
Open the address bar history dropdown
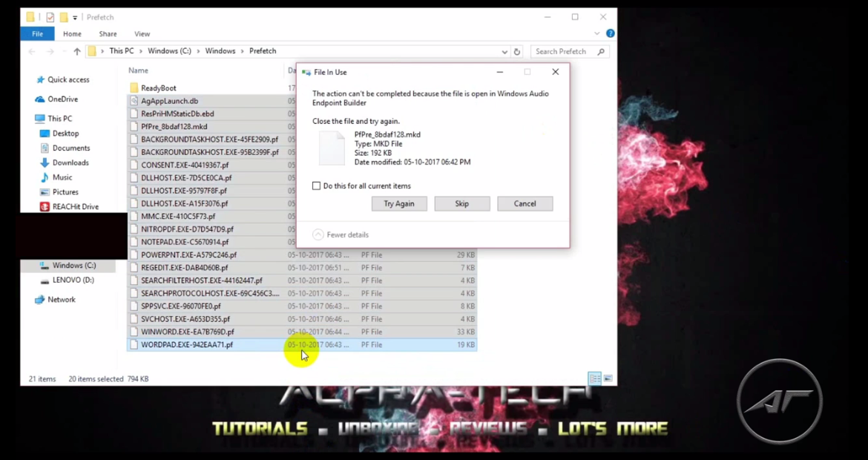point(504,51)
